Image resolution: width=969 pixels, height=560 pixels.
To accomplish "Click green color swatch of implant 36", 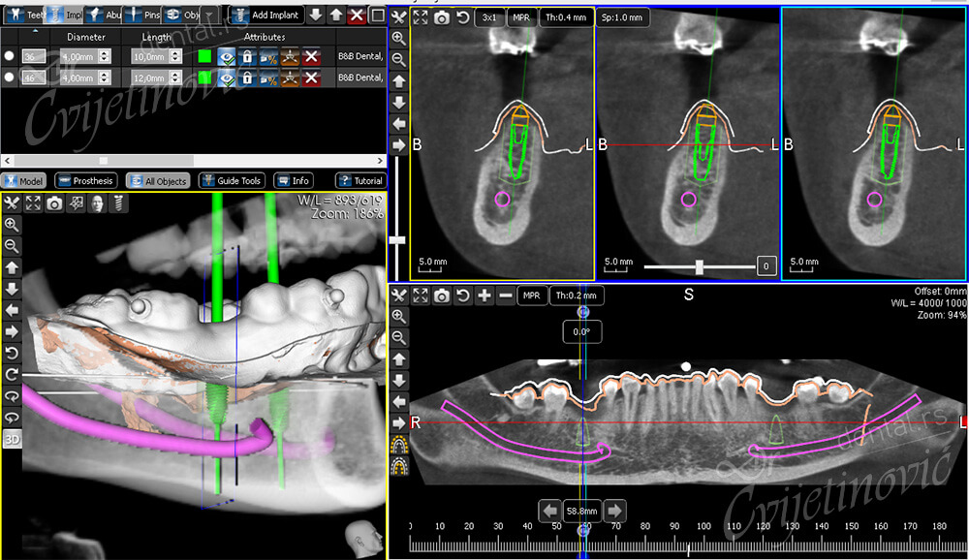I will 204,56.
